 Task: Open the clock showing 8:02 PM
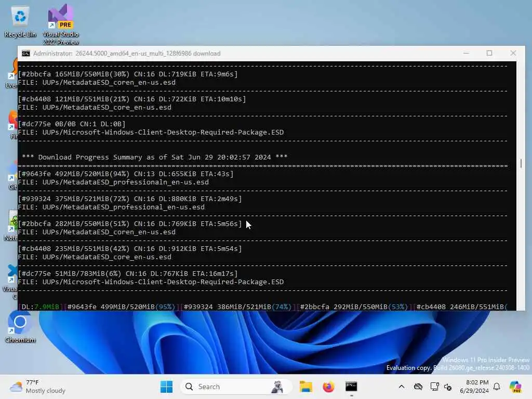coord(474,387)
